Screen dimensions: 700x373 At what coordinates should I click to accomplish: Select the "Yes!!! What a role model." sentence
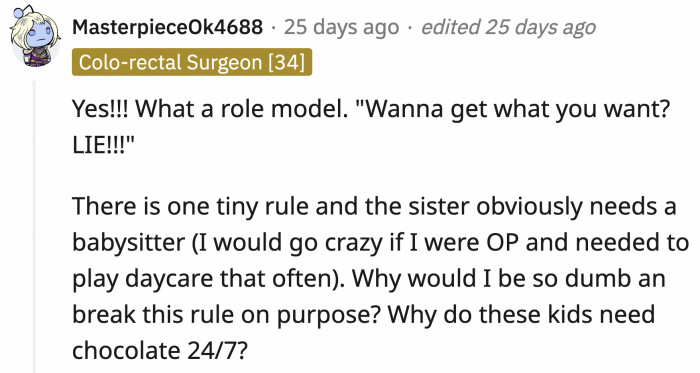coord(210,108)
